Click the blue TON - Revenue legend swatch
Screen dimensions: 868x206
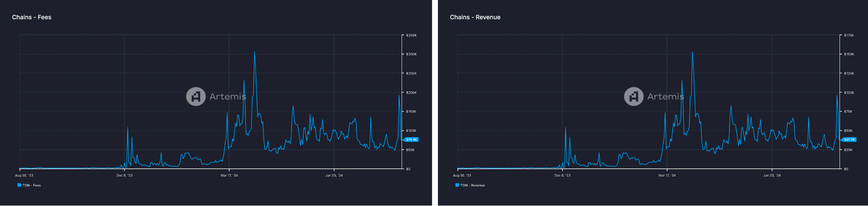coord(457,185)
